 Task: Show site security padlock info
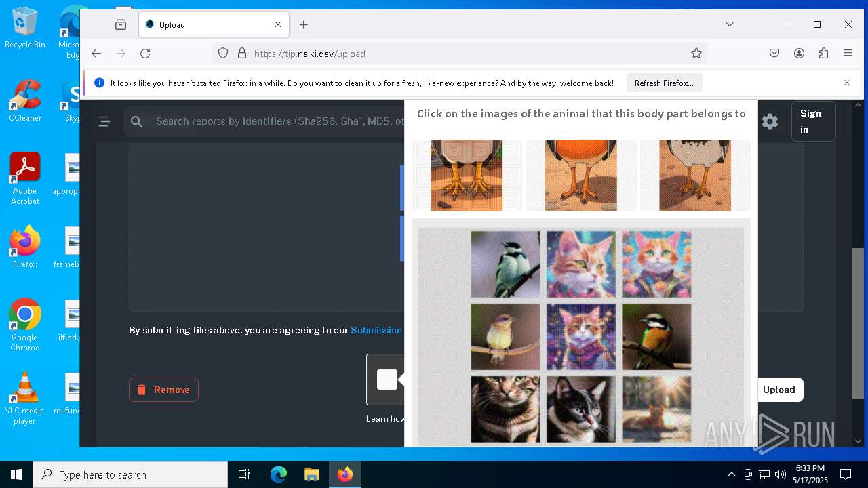[x=241, y=54]
